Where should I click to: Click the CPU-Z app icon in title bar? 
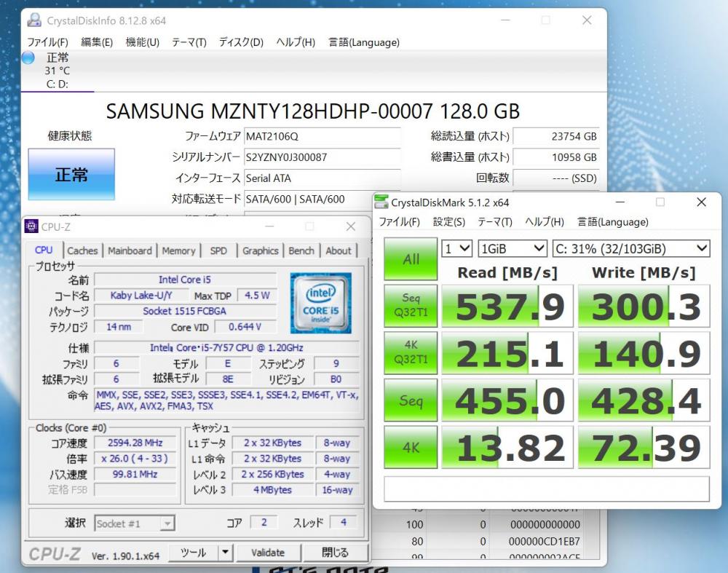31,226
